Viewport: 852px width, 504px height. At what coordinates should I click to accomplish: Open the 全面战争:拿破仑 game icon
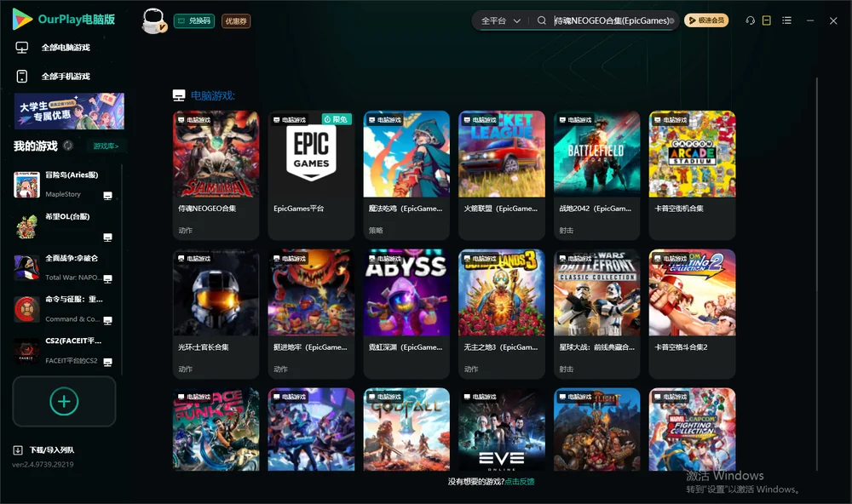click(26, 267)
